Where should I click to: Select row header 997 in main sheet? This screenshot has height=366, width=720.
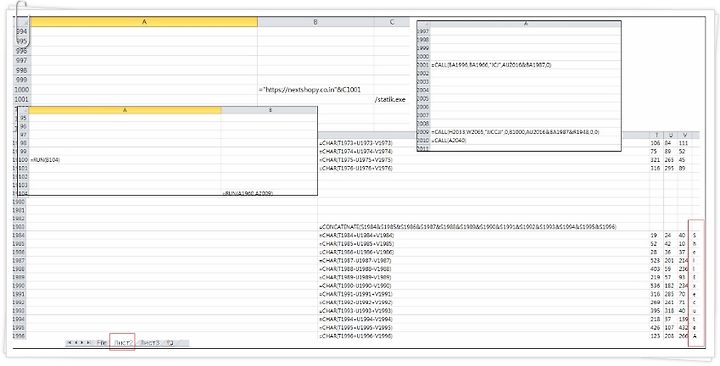[22, 61]
